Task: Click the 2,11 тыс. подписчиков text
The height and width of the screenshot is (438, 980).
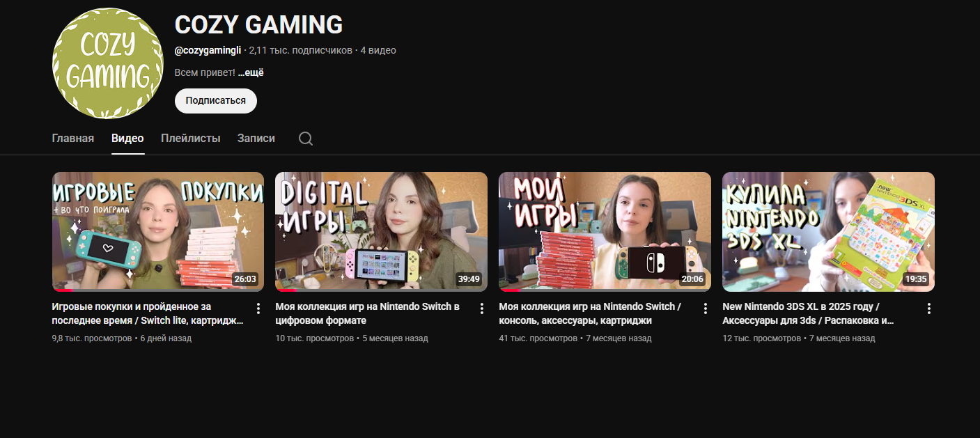Action: pyautogui.click(x=300, y=50)
